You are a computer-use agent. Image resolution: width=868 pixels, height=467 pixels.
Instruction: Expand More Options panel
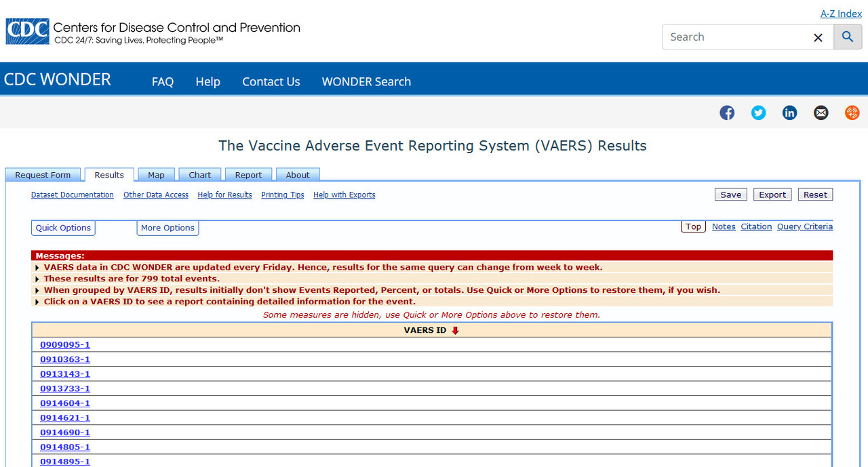(x=167, y=228)
